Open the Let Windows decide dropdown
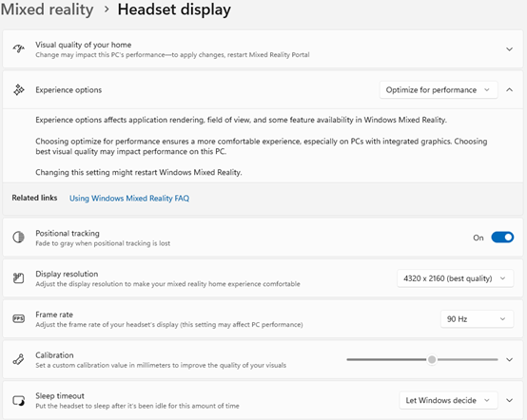This screenshot has width=527, height=420. [448, 400]
